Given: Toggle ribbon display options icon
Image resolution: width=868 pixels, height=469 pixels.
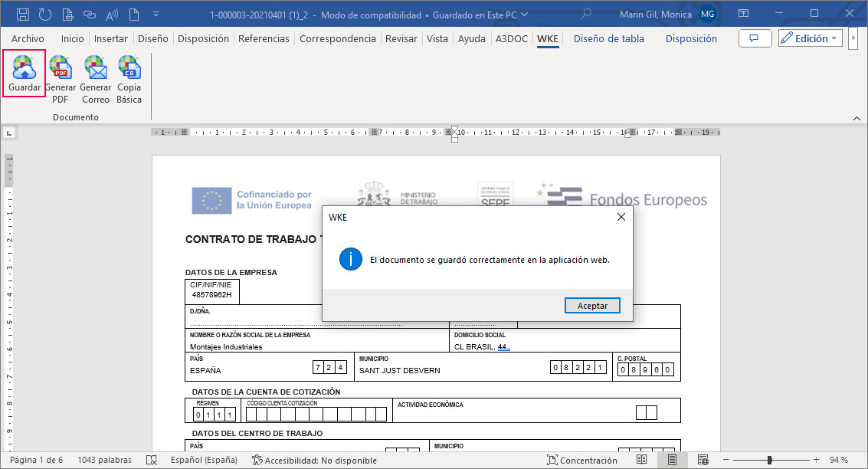Looking at the screenshot, I should (743, 13).
